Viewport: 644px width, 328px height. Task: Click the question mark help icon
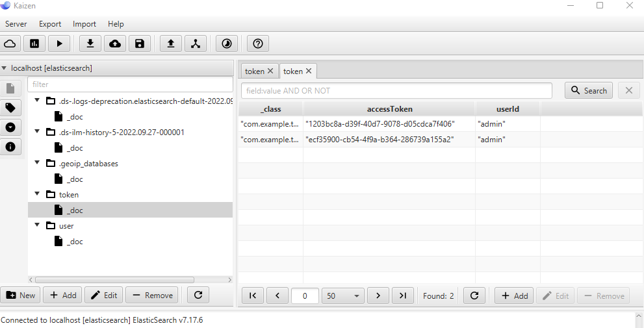258,44
